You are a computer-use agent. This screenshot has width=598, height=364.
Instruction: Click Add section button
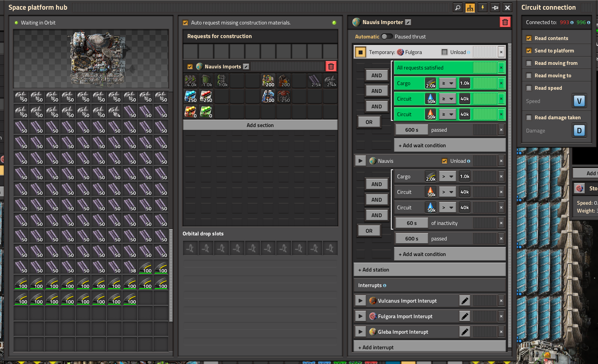tap(260, 125)
